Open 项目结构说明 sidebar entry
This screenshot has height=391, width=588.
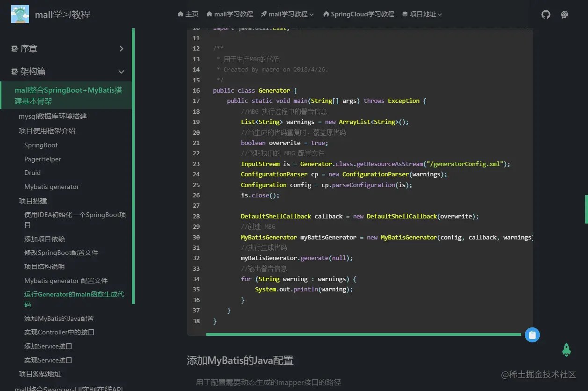point(44,267)
